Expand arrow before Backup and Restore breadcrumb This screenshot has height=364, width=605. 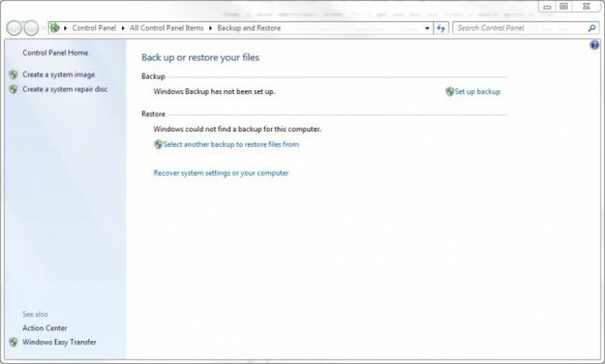210,28
